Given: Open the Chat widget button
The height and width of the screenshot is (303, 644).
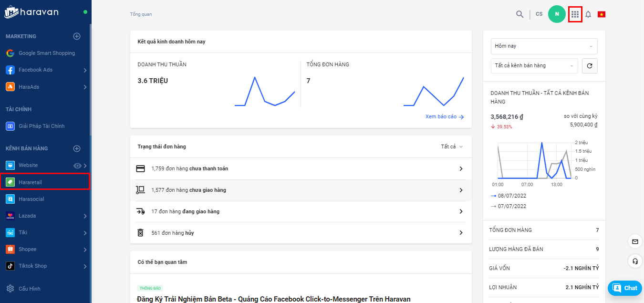Looking at the screenshot, I should [624, 288].
